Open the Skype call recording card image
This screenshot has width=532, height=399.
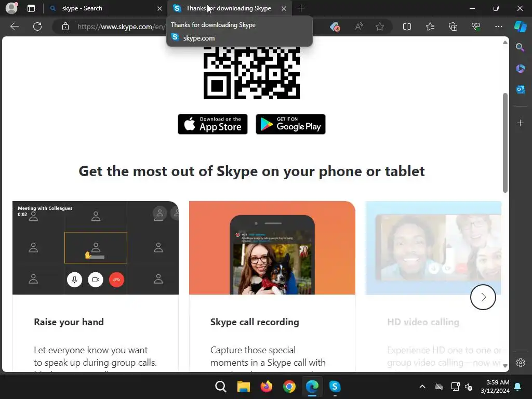click(x=272, y=248)
